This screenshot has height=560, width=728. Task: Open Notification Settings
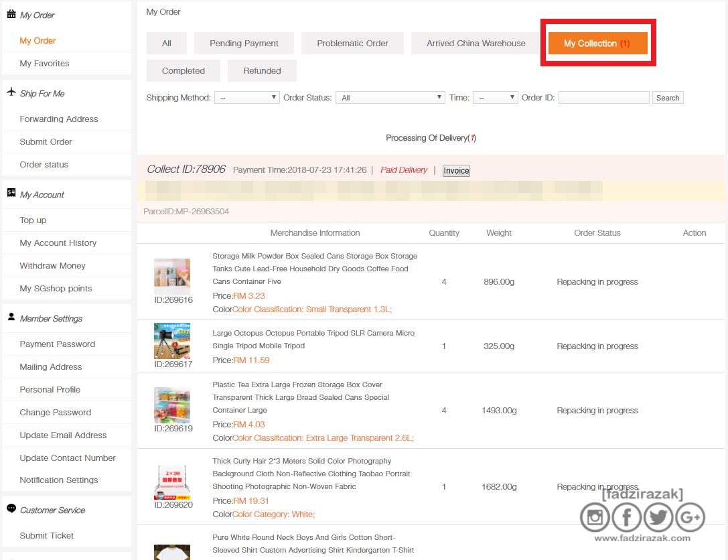[x=59, y=480]
